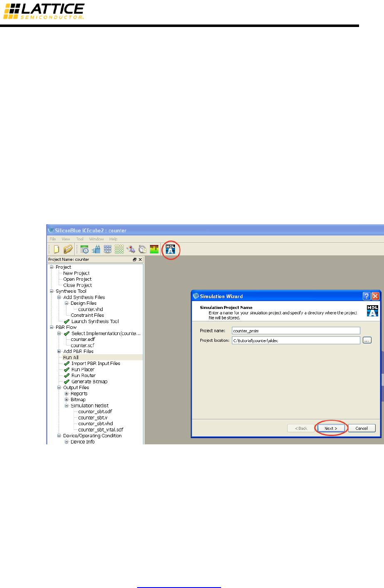Collapse the Simulation Netlist node

coord(66,406)
